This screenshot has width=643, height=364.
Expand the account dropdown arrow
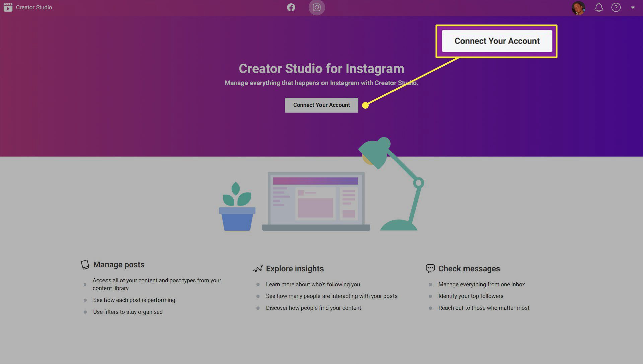[x=633, y=7]
